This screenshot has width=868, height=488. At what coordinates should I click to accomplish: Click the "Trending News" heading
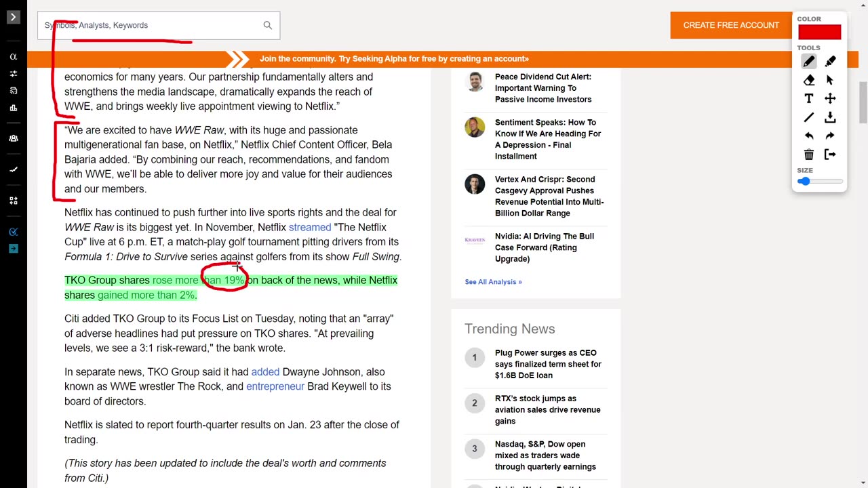509,329
